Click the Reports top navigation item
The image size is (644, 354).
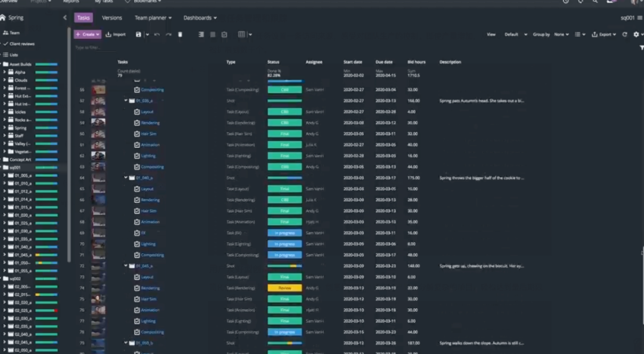click(70, 2)
